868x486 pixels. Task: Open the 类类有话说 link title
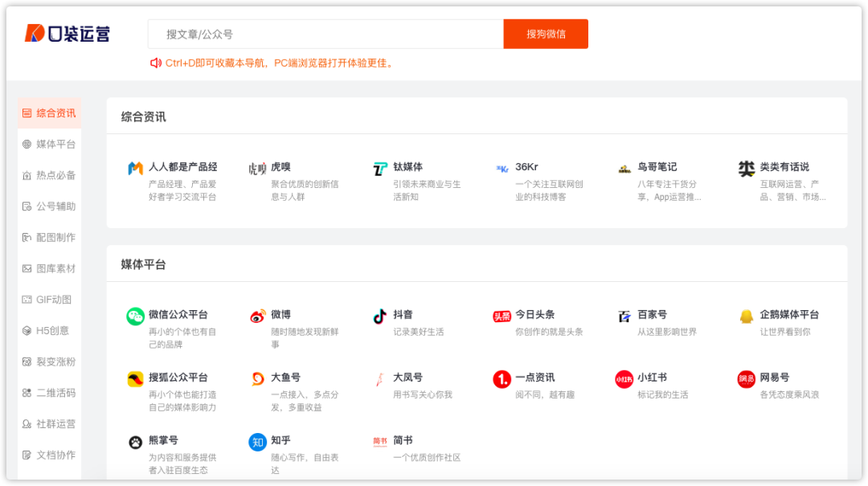(x=784, y=166)
